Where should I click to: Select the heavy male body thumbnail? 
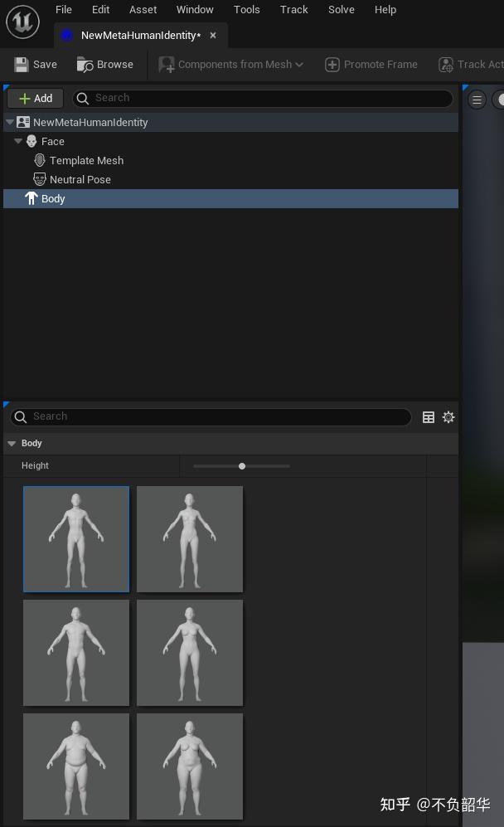[76, 766]
